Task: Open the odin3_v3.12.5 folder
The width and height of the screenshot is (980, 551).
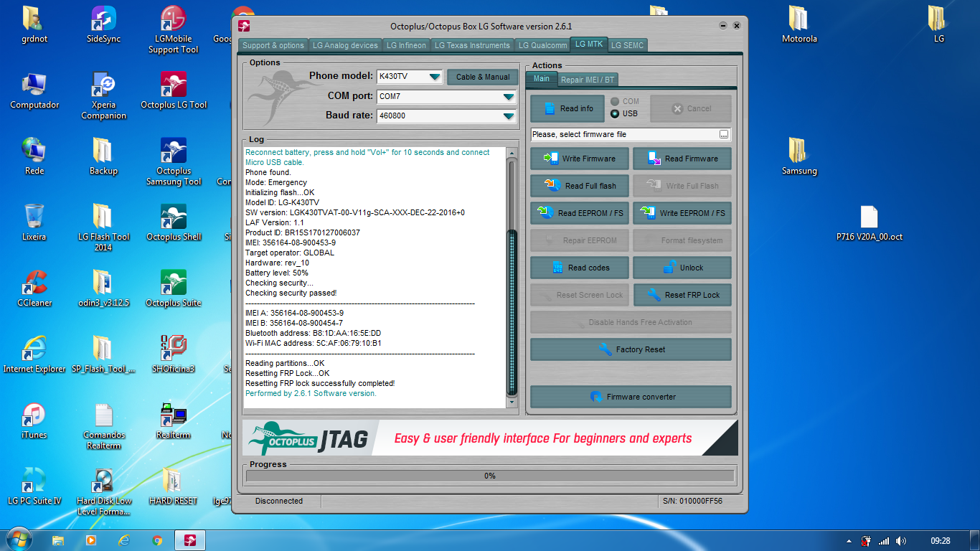Action: [x=103, y=289]
